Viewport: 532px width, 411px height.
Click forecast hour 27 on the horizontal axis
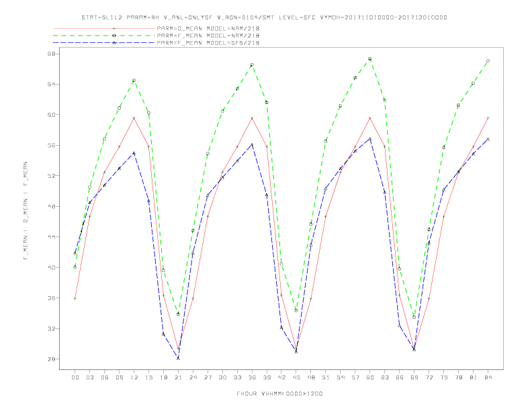[208, 377]
